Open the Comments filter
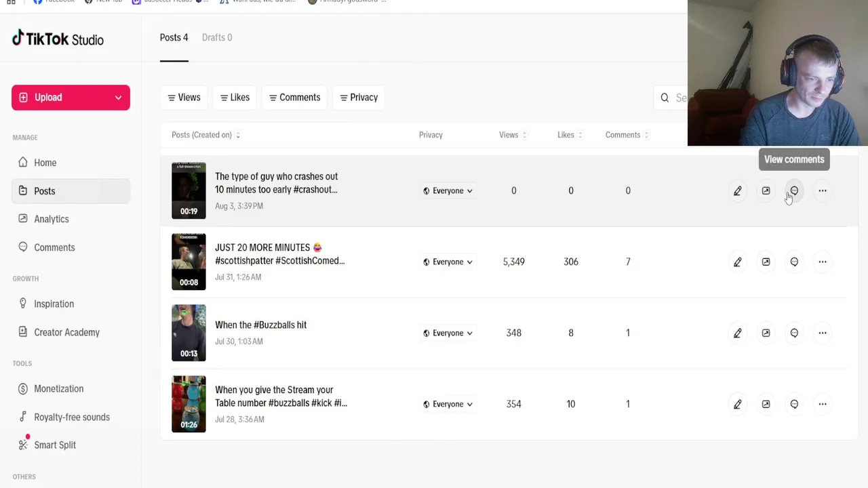This screenshot has width=868, height=488. 294,98
